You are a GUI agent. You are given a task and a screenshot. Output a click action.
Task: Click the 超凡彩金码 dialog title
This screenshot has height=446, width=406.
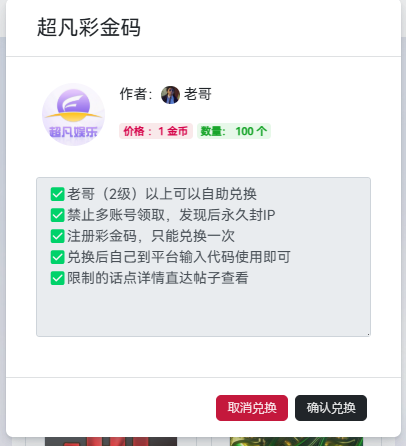pos(88,27)
